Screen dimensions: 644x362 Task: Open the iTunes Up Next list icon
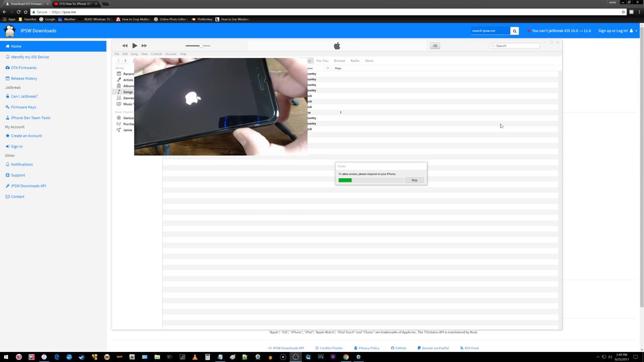(435, 46)
